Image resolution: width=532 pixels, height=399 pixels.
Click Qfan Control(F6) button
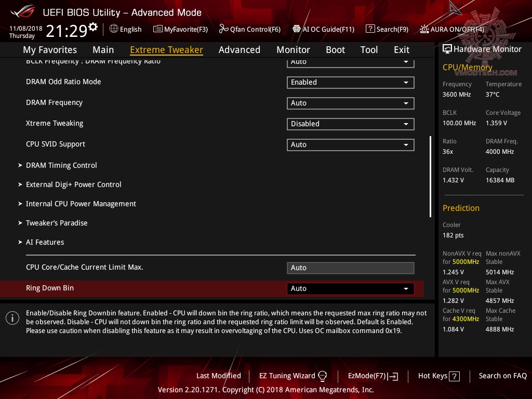tap(250, 29)
